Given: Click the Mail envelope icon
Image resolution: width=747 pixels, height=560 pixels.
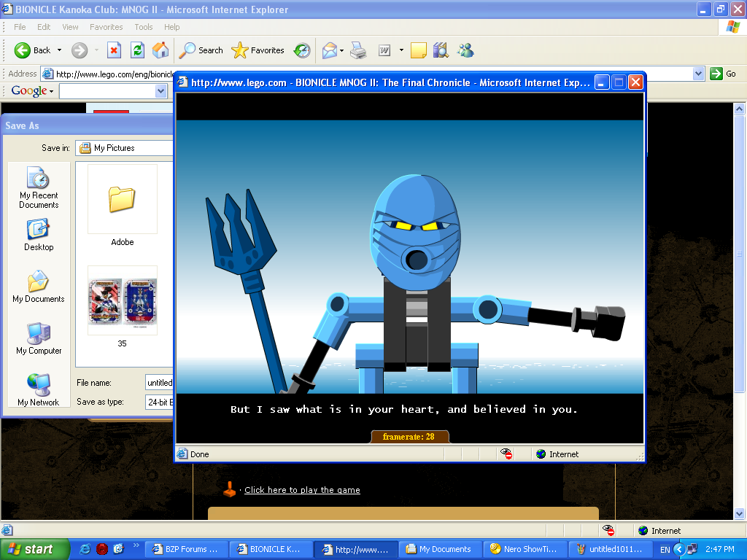Looking at the screenshot, I should [329, 50].
